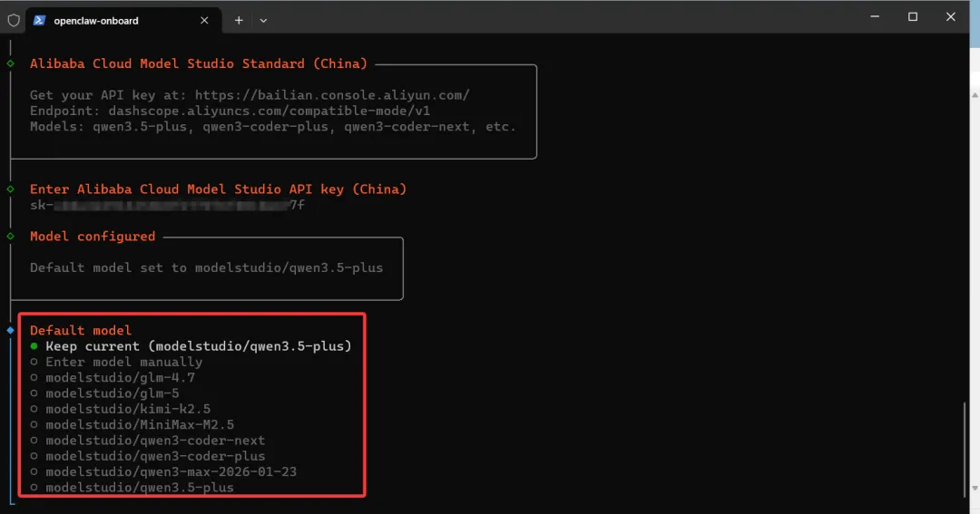This screenshot has width=980, height=514.
Task: Choose modelstudio/qwen3-coder-next model
Action: click(x=148, y=441)
